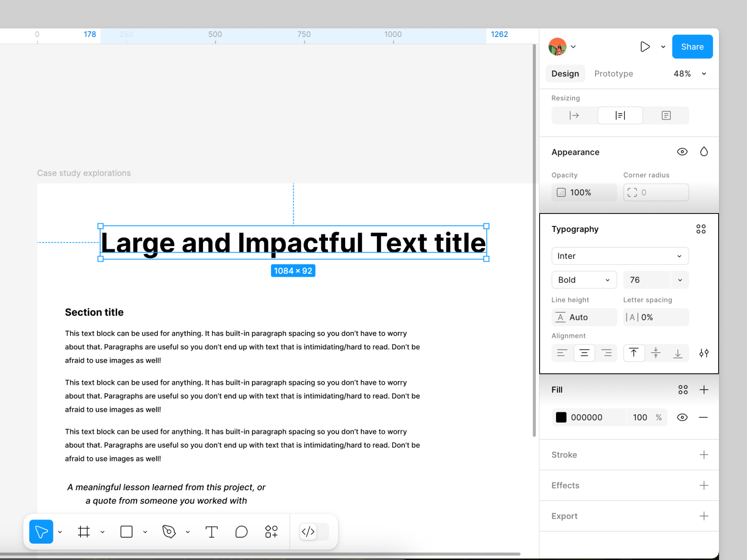The width and height of the screenshot is (747, 560).
Task: Switch to the Prototype tab
Action: point(613,73)
